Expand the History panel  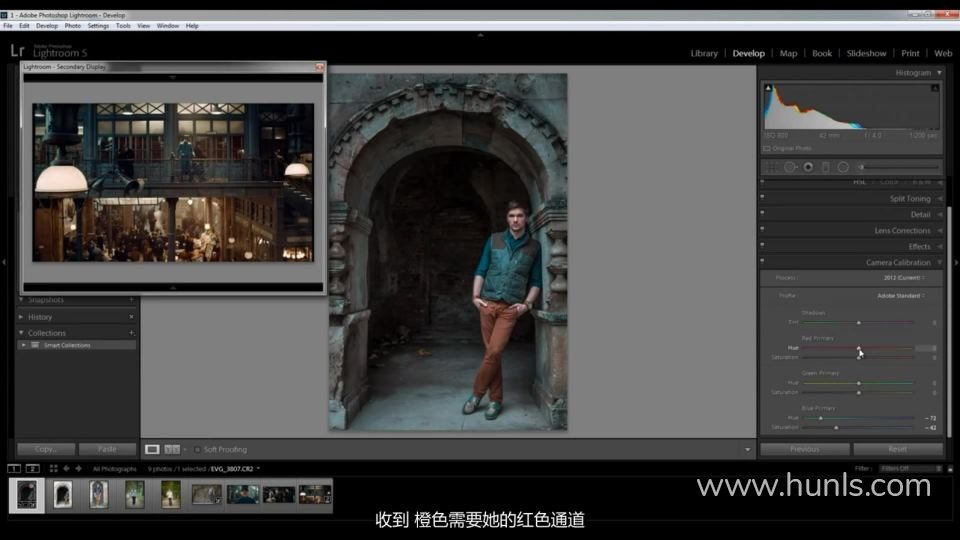tap(22, 317)
